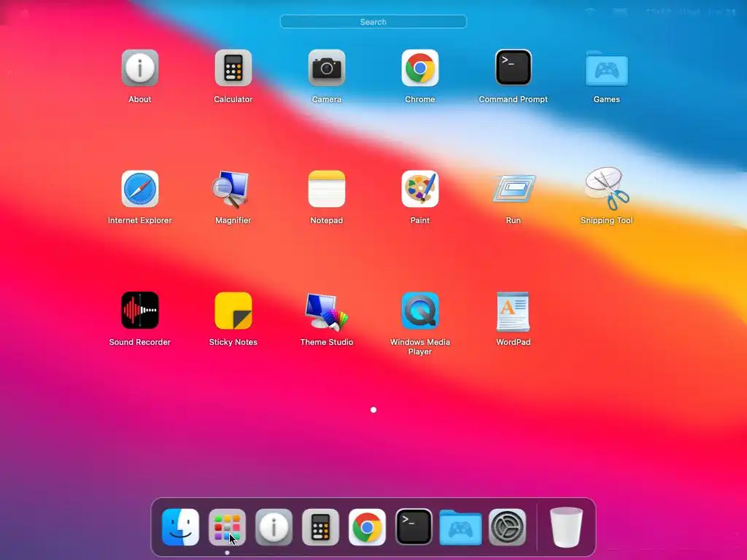Click the "Command Prompt" label text

[513, 99]
